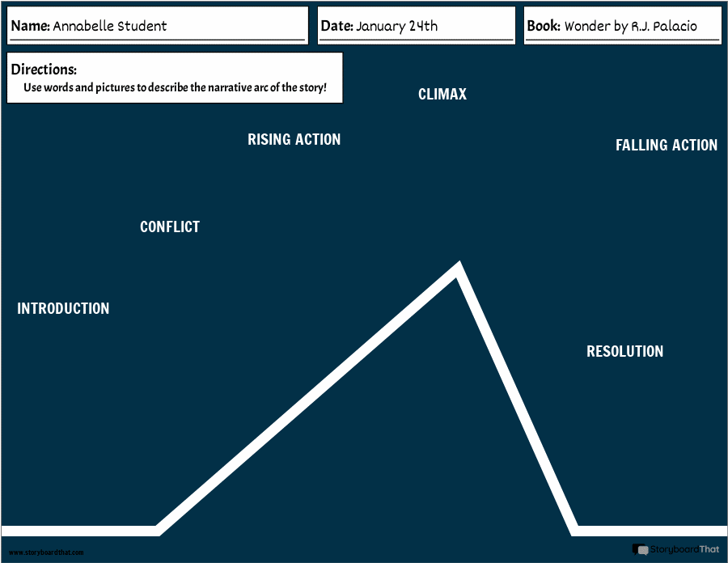Click the CONFLICT label
The height and width of the screenshot is (563, 728).
point(170,227)
